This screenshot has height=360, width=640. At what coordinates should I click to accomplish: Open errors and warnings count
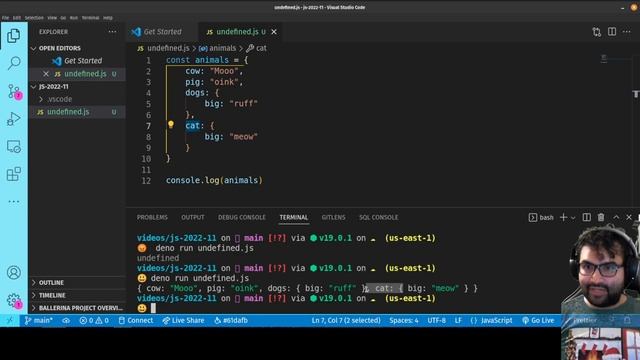click(x=94, y=320)
